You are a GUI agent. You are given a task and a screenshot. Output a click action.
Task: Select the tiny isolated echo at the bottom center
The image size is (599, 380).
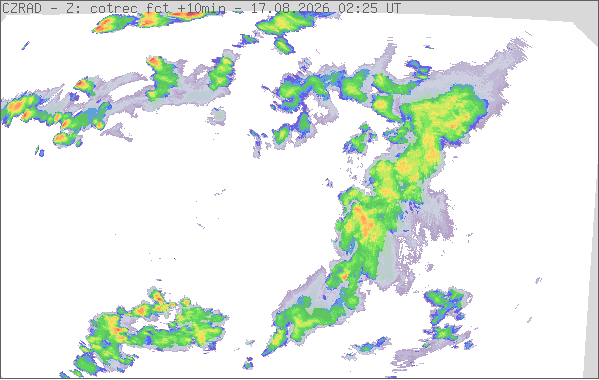248,364
